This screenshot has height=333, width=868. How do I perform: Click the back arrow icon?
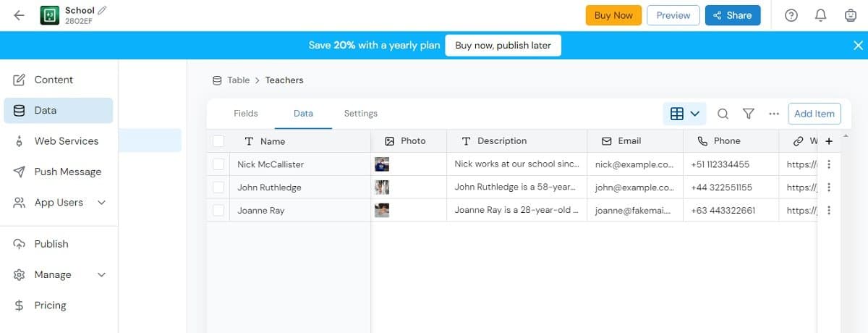coord(19,15)
